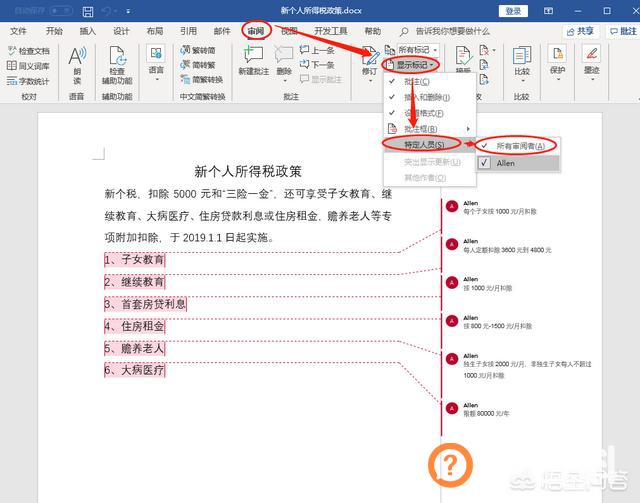Open the 同义词库 thesaurus
Image resolution: width=640 pixels, height=503 pixels.
click(28, 66)
